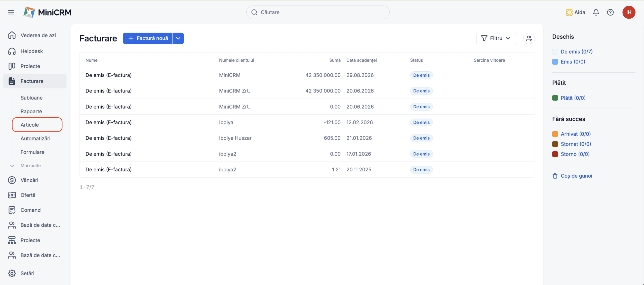This screenshot has height=285, width=644.
Task: Click the kanban icon beside top Proiecte
Action: click(12, 66)
